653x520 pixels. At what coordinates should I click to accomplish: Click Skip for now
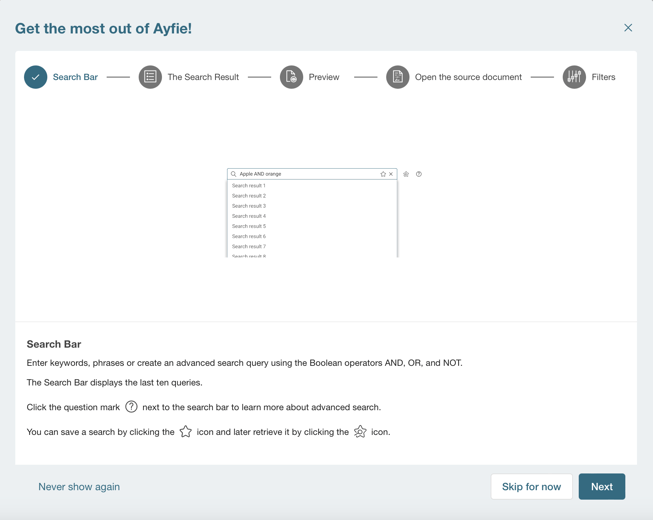(531, 486)
